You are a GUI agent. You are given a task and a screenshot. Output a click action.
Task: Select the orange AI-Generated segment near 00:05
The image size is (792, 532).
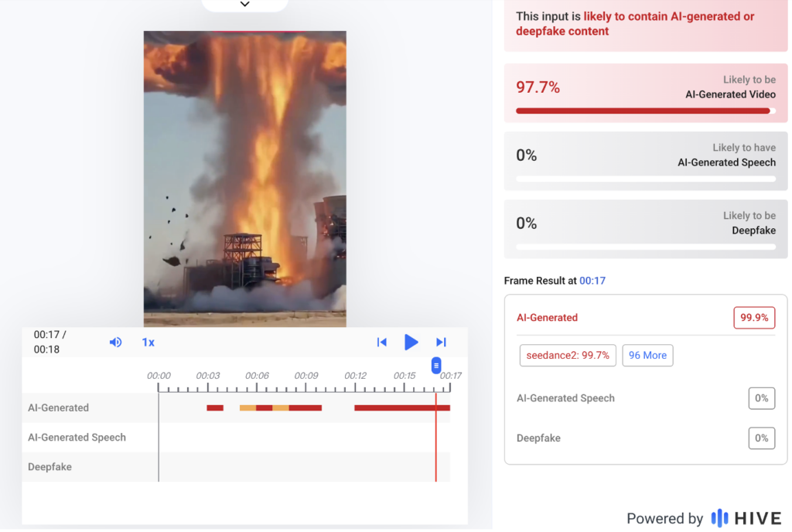[247, 408]
